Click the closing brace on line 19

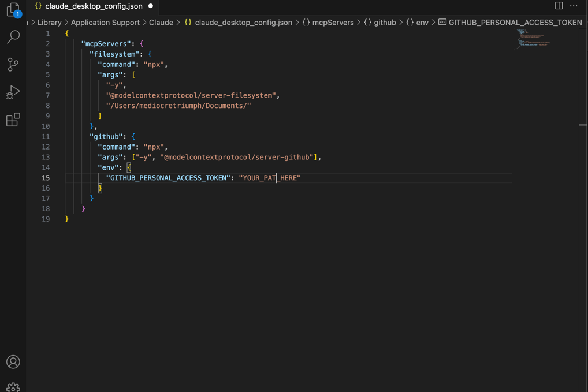click(x=67, y=219)
